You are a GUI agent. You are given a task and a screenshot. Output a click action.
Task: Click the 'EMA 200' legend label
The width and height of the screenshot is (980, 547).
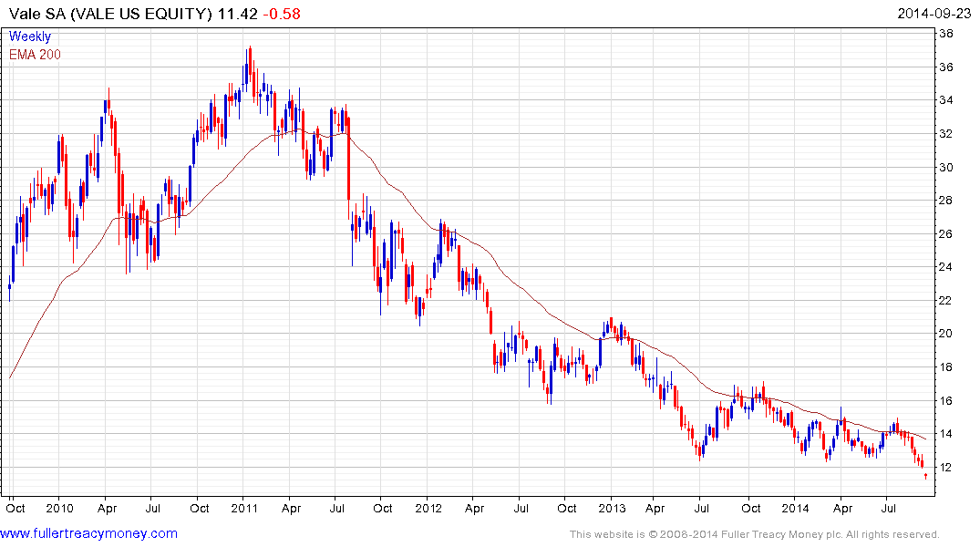pyautogui.click(x=35, y=55)
